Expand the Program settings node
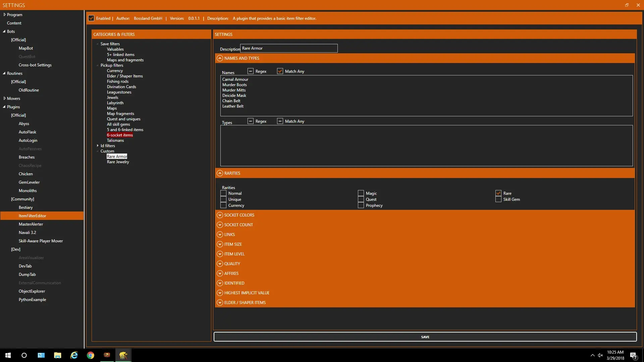 [4, 15]
